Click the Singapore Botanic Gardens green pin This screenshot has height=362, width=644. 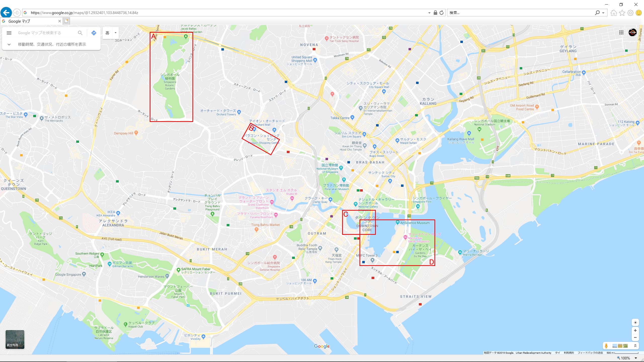pyautogui.click(x=186, y=37)
